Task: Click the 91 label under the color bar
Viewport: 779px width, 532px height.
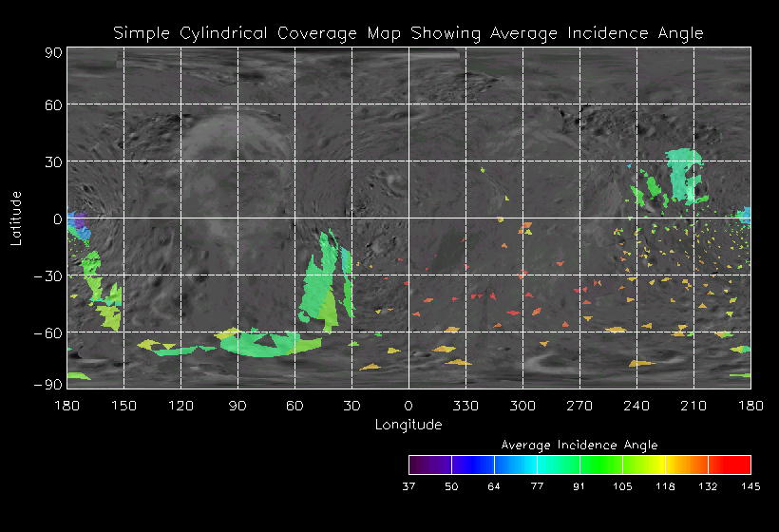Action: tap(579, 486)
